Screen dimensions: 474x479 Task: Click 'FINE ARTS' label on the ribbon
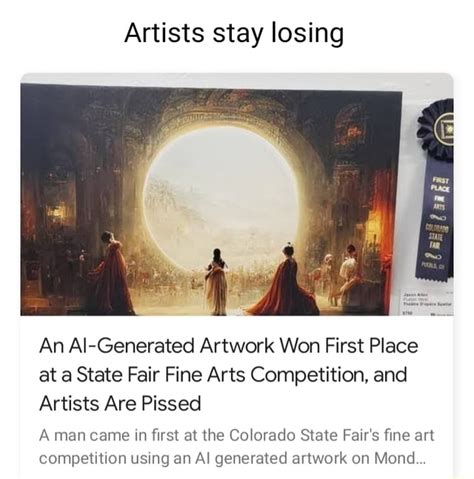[440, 203]
